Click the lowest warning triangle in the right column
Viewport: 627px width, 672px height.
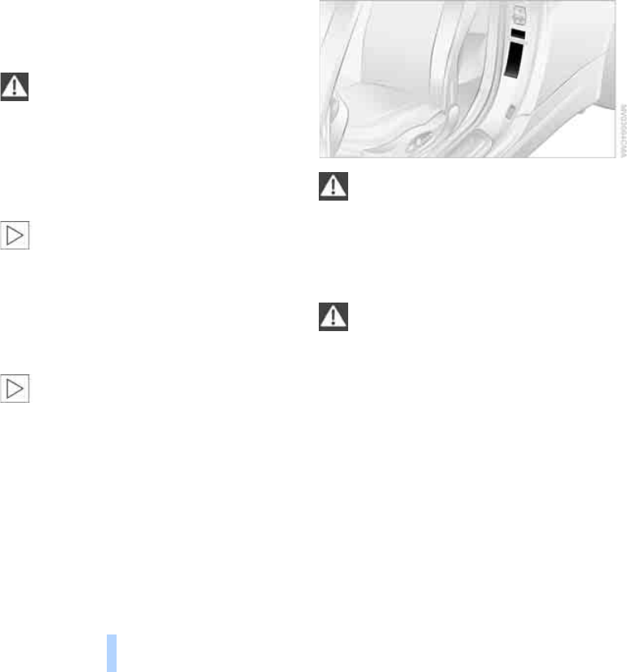(333, 317)
